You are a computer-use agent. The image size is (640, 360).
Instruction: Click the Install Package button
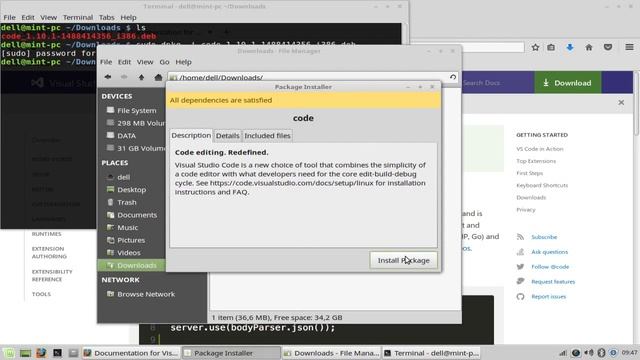pyautogui.click(x=403, y=260)
